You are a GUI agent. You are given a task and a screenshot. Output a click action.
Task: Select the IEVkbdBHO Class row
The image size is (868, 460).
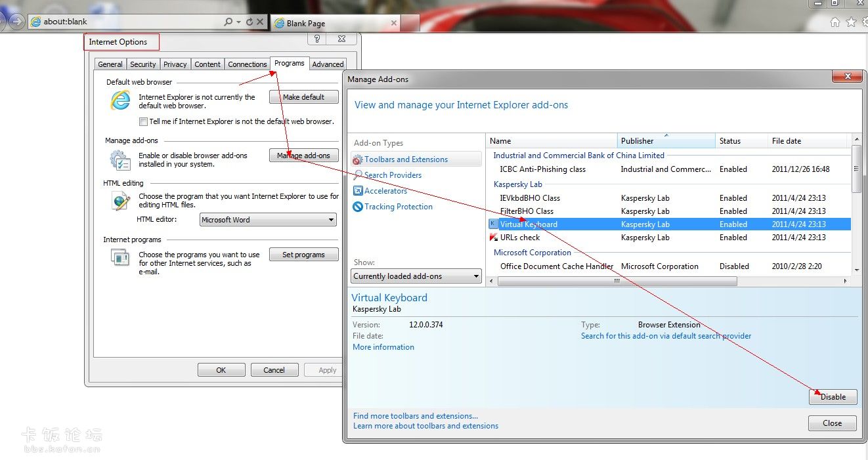tap(670, 198)
